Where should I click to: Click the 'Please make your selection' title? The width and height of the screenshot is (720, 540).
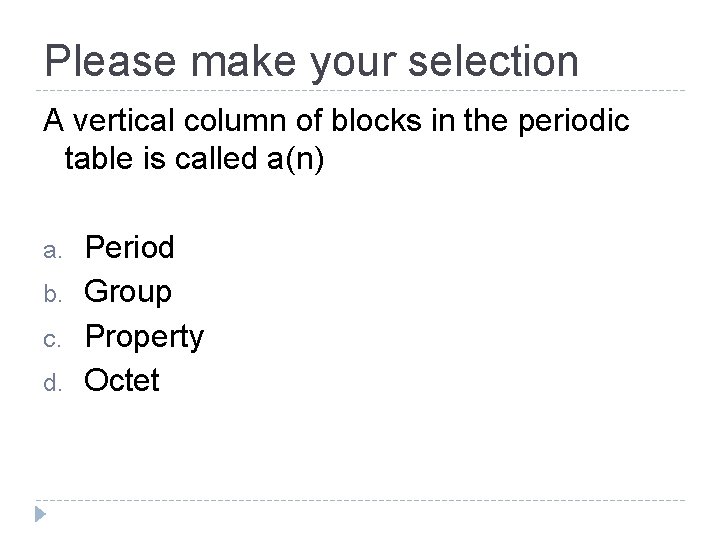tap(311, 62)
